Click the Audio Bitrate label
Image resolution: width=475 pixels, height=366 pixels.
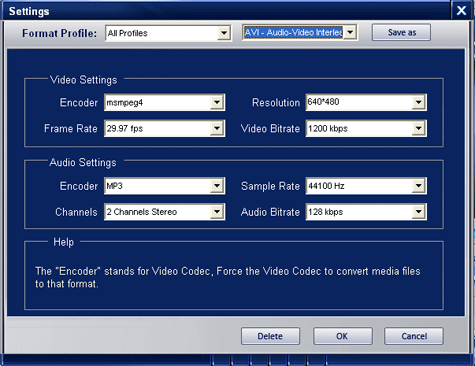[270, 212]
